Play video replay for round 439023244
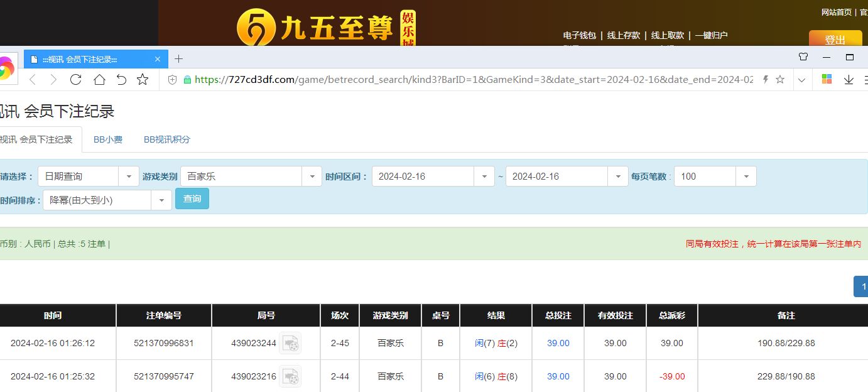 pyautogui.click(x=290, y=343)
